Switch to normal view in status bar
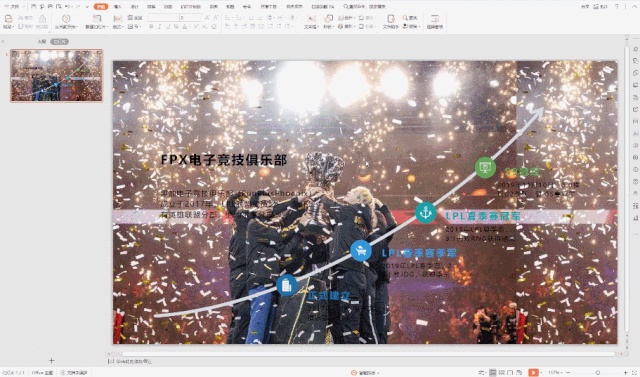 (x=493, y=373)
